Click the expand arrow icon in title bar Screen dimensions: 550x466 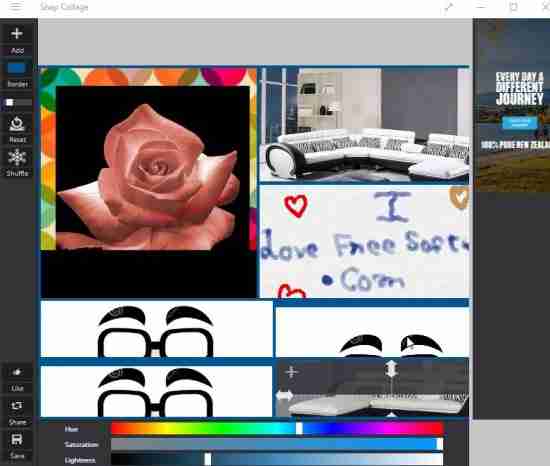point(448,7)
